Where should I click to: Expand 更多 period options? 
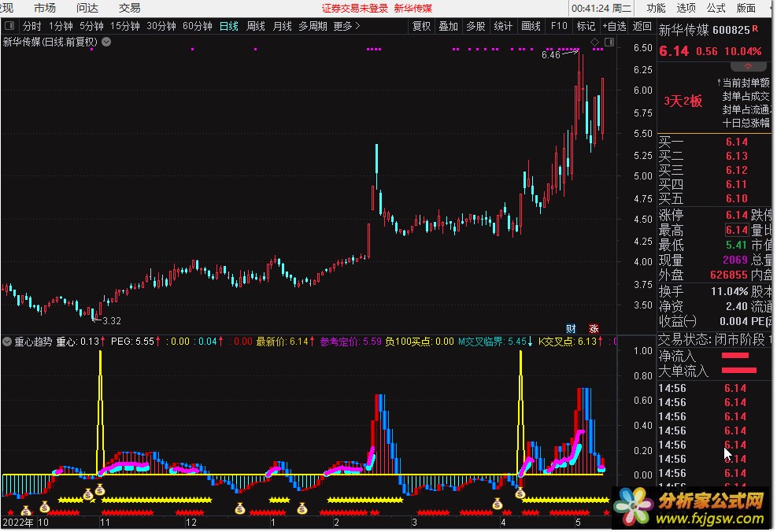tap(346, 26)
